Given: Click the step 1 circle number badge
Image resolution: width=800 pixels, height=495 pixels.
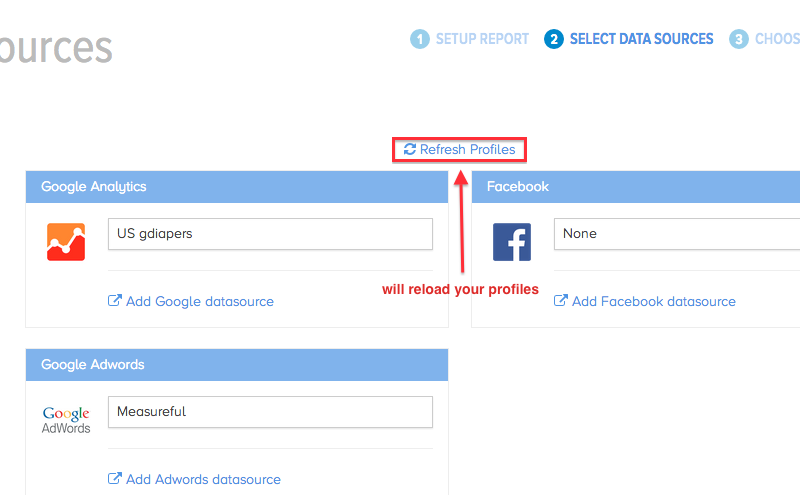Looking at the screenshot, I should [x=420, y=39].
